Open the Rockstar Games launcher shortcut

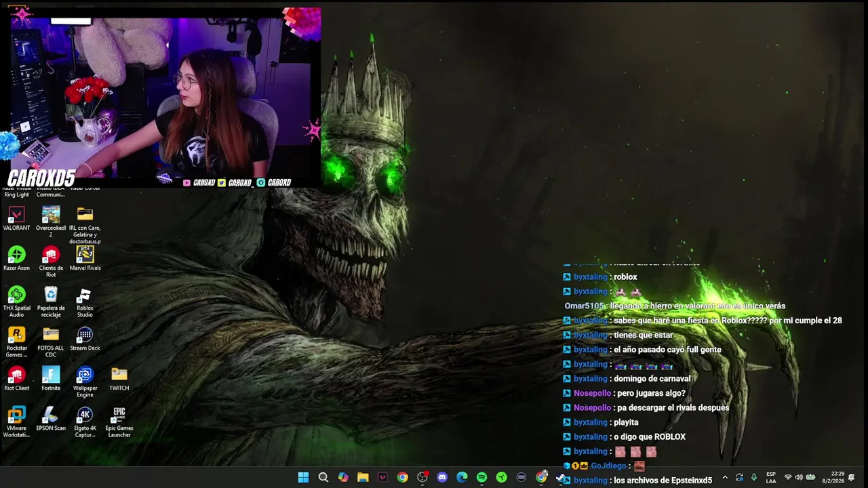[16, 342]
